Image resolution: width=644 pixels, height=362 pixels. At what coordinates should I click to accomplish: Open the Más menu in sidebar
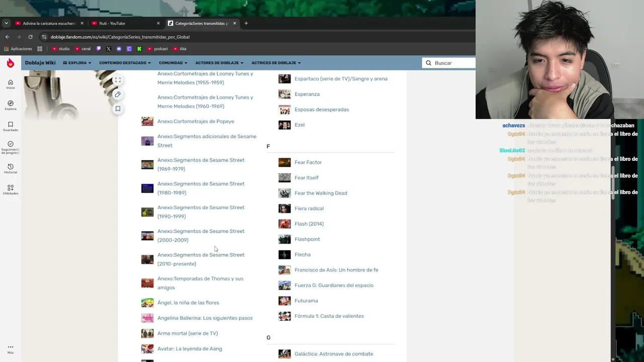pos(11,349)
